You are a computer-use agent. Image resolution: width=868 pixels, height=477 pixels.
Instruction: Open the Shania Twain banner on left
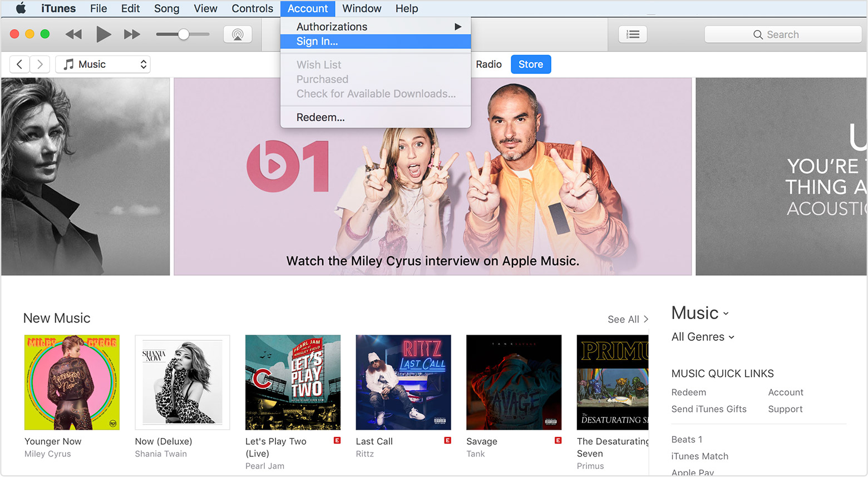[x=85, y=177]
